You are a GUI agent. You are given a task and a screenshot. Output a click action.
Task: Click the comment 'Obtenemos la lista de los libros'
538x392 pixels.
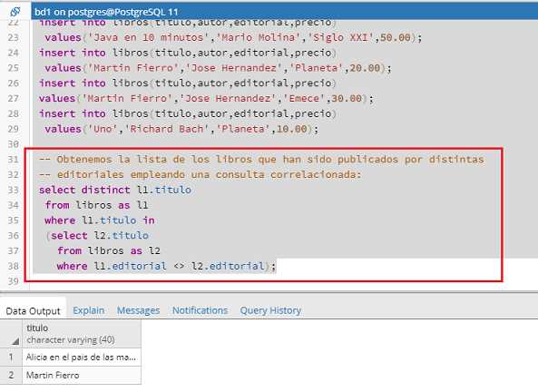click(x=261, y=160)
